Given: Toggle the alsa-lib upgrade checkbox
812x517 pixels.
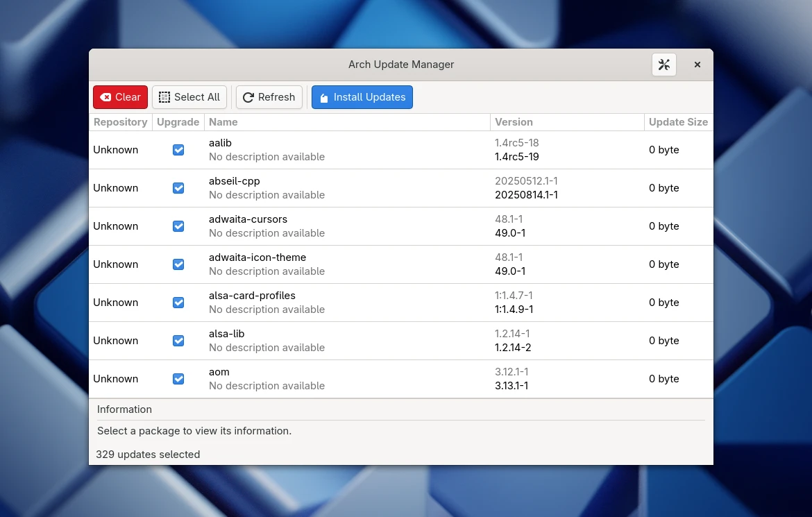Looking at the screenshot, I should pyautogui.click(x=178, y=340).
